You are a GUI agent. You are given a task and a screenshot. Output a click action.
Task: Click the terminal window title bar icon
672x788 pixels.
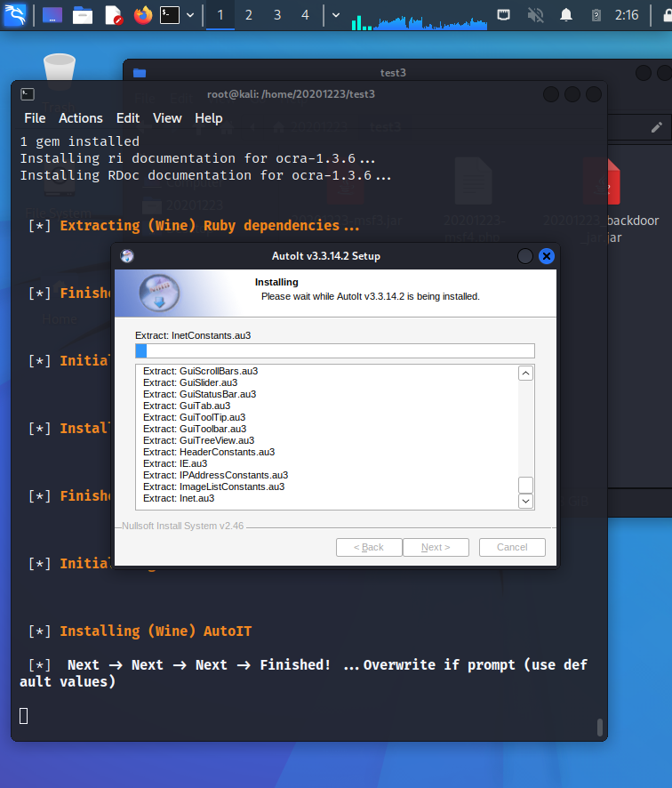28,94
